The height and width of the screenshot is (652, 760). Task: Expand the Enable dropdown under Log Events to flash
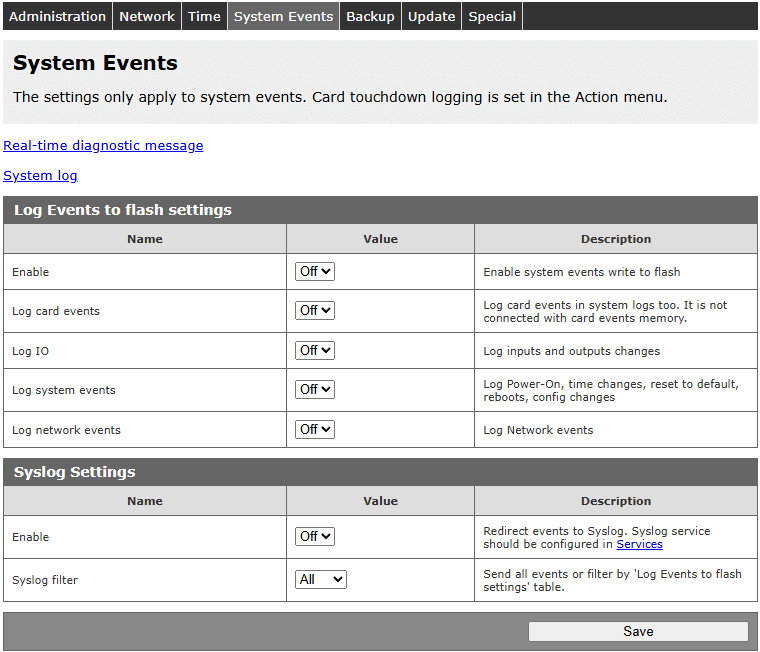[315, 271]
